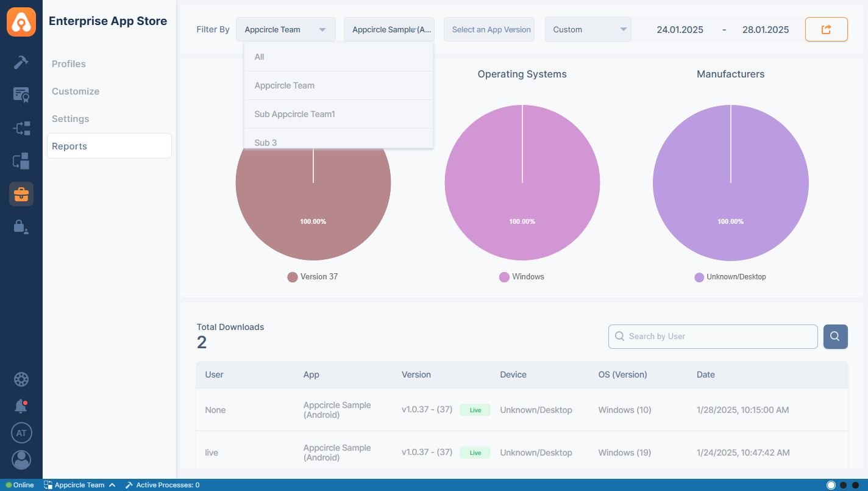Viewport: 868px width, 491px height.
Task: Click the AT team avatar
Action: click(21, 433)
